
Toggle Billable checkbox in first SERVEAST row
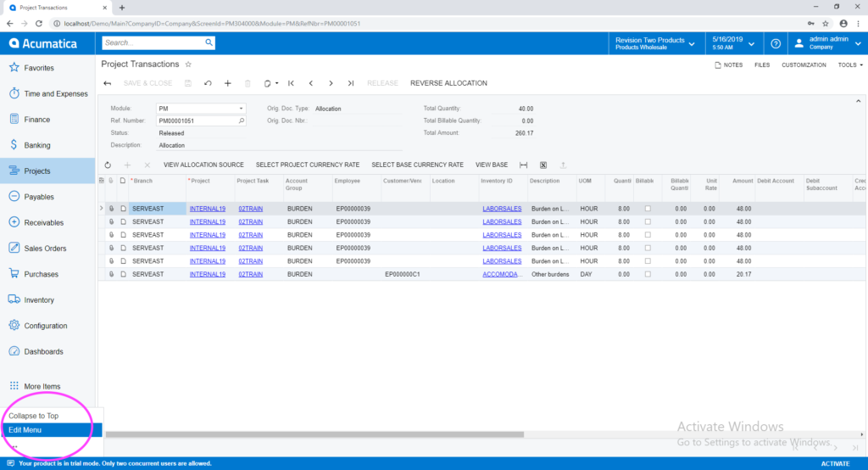[648, 209]
